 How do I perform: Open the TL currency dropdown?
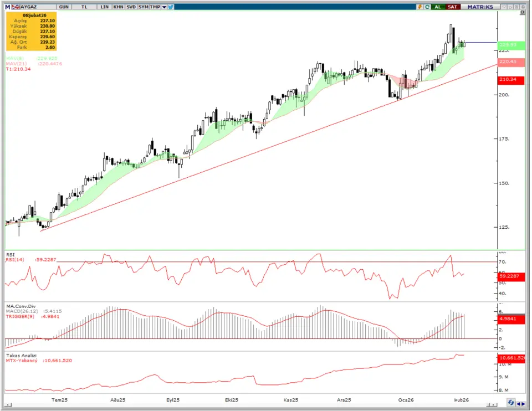pos(84,7)
